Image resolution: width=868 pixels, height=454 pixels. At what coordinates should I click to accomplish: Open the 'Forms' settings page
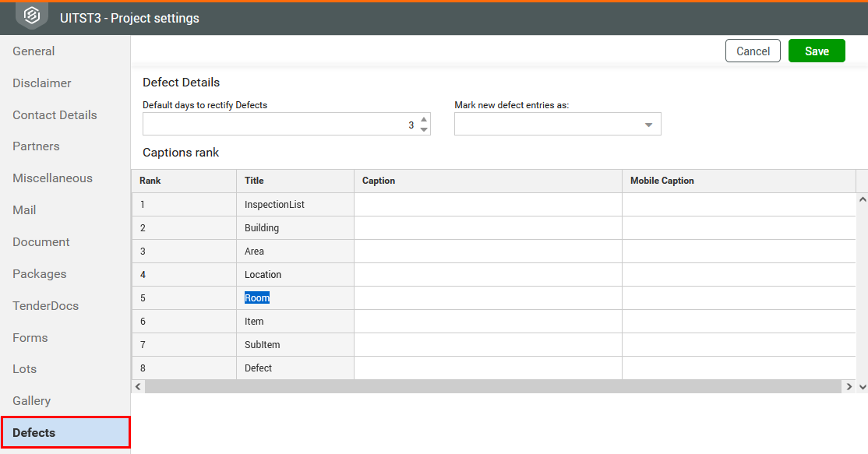pyautogui.click(x=30, y=337)
